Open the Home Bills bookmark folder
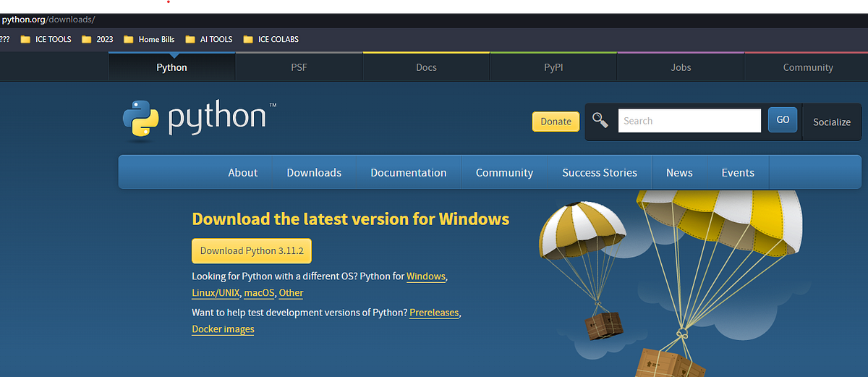This screenshot has height=377, width=868. tap(150, 39)
